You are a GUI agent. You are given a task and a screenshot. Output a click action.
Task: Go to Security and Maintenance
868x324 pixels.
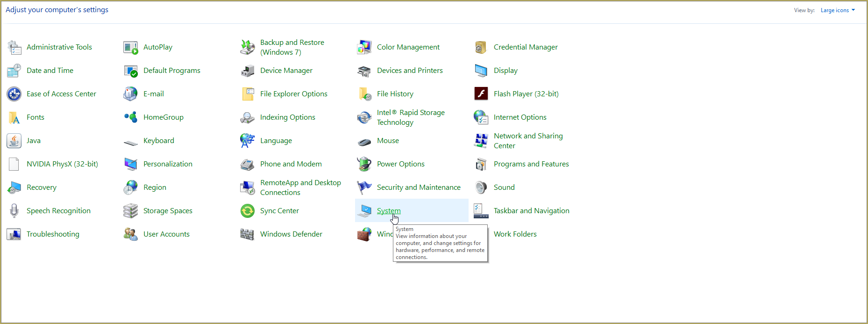coord(419,187)
